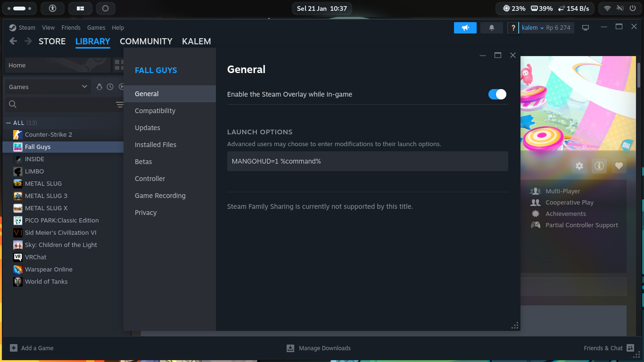Open the Games menu
Viewport: 644px width, 362px height.
(96, 28)
